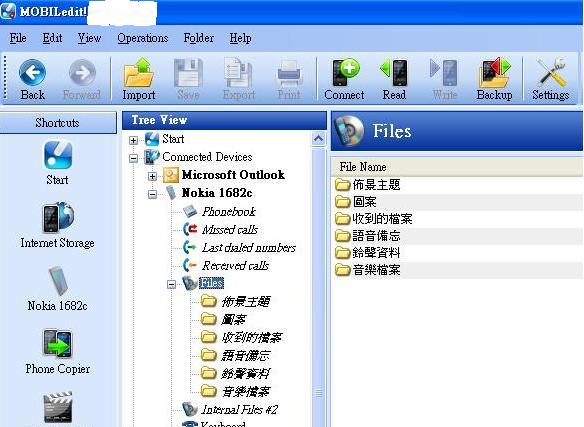
Task: Expand the Microsoft Outlook node
Action: [x=152, y=176]
